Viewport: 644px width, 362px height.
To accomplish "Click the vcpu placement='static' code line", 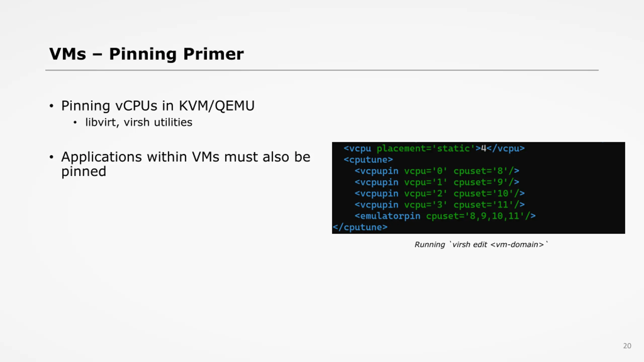I will [434, 148].
